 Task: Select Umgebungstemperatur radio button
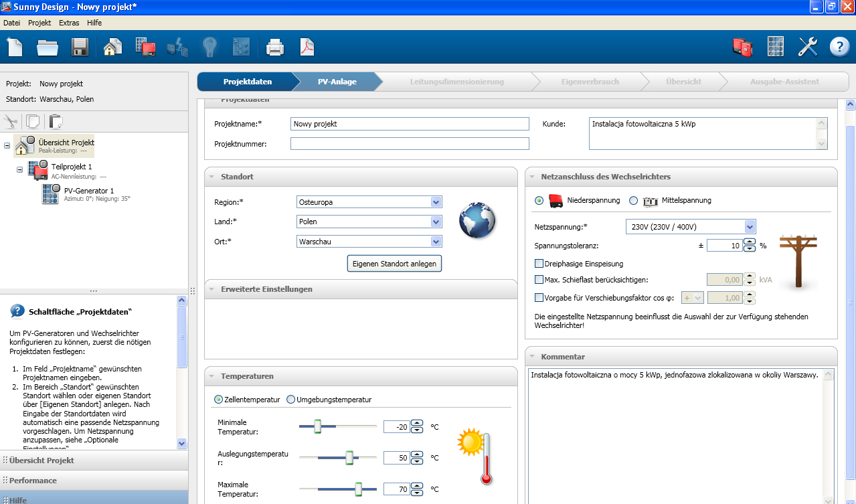pyautogui.click(x=290, y=400)
